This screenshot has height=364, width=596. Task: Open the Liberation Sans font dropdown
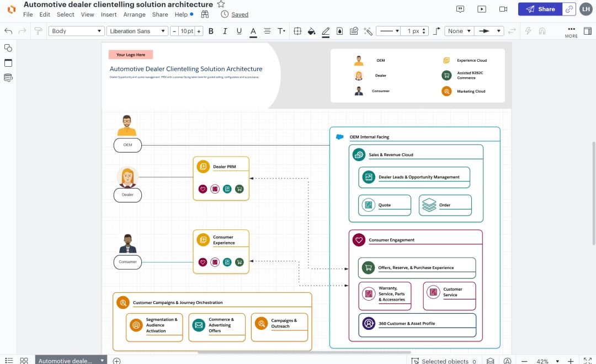137,31
